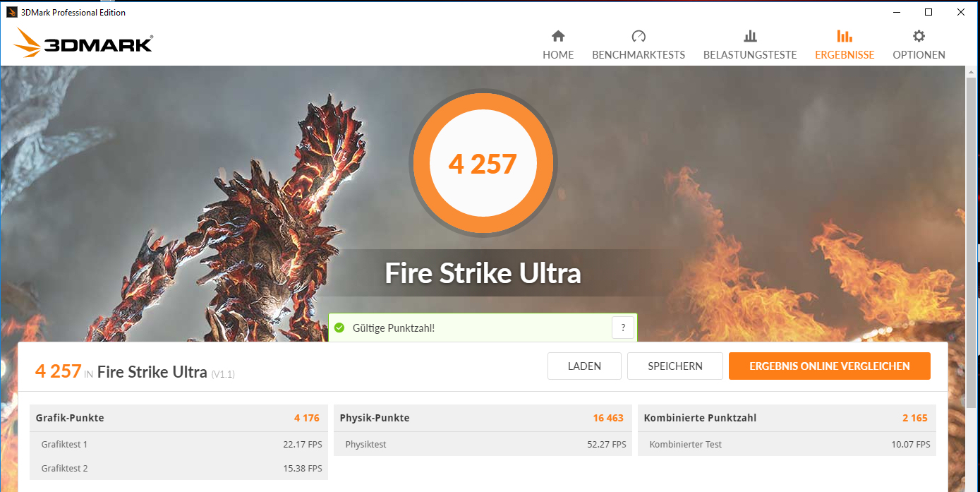980x492 pixels.
Task: Click the Belastungsteste bar chart icon
Action: (x=750, y=36)
